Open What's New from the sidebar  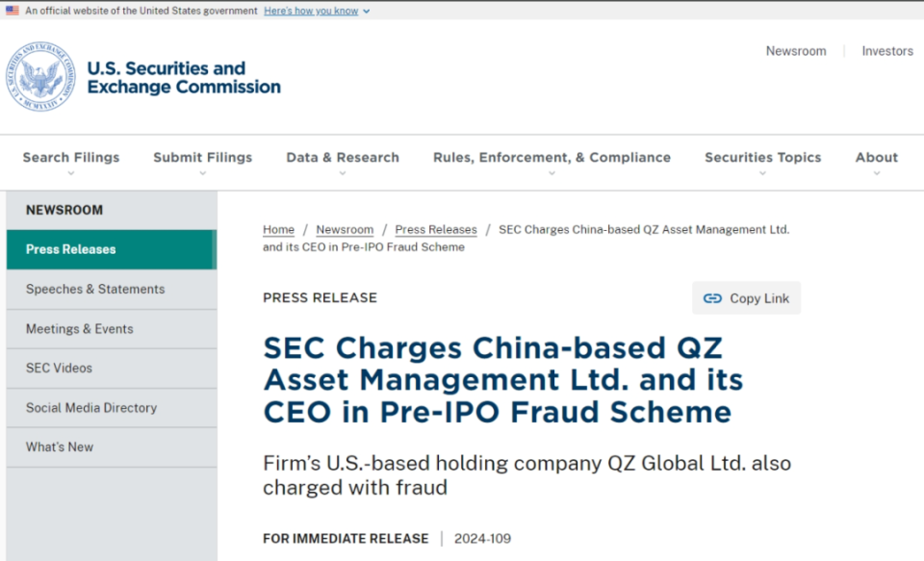61,446
